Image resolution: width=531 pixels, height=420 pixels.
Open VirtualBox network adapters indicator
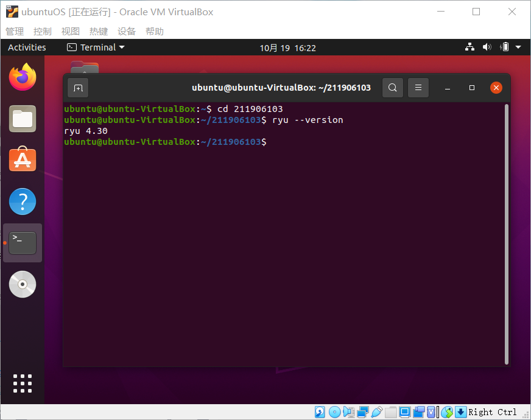[x=363, y=412]
